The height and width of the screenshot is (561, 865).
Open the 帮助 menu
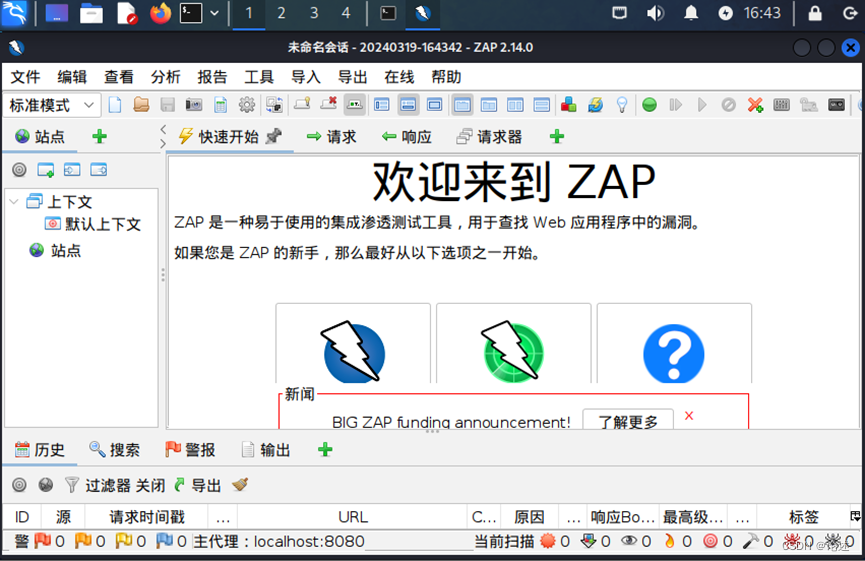pyautogui.click(x=446, y=77)
